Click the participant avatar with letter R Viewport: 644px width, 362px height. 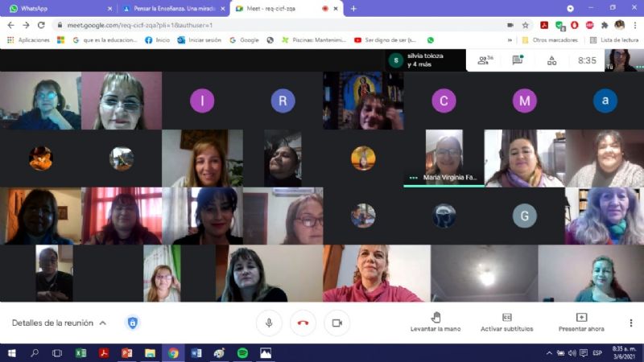point(283,101)
